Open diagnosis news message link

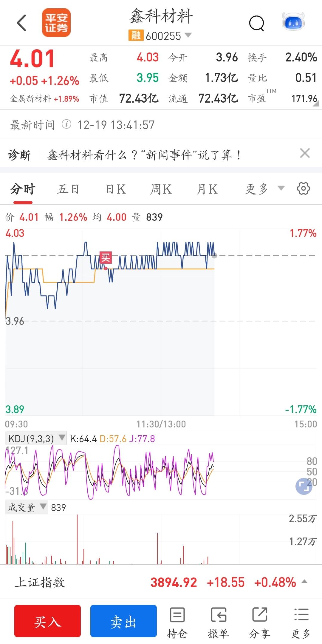click(144, 155)
